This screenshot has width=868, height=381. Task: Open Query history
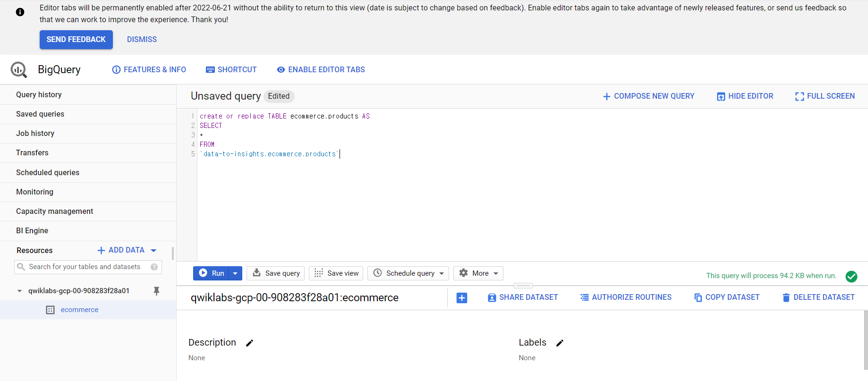click(x=88, y=94)
